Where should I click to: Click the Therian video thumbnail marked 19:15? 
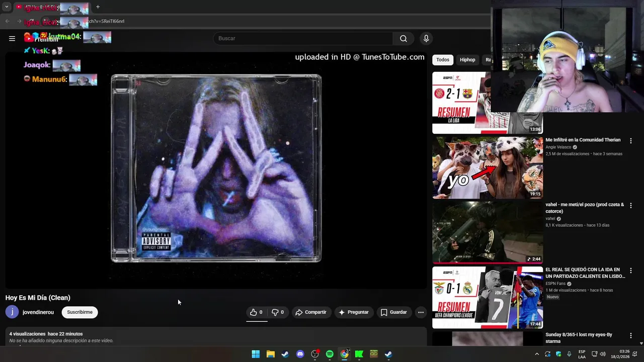tap(488, 167)
